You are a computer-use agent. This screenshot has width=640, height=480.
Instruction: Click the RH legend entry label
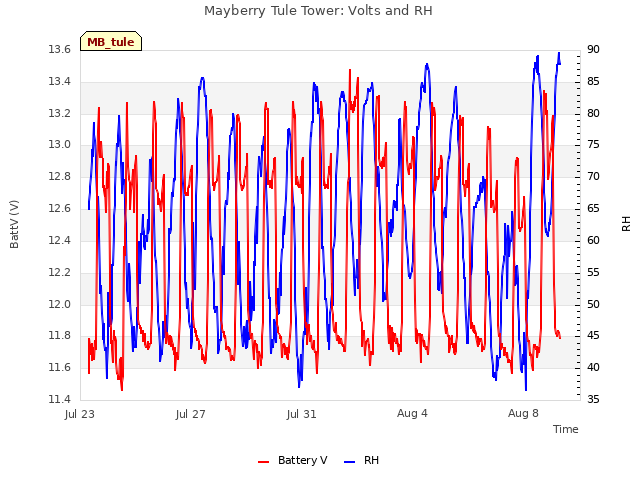click(371, 460)
